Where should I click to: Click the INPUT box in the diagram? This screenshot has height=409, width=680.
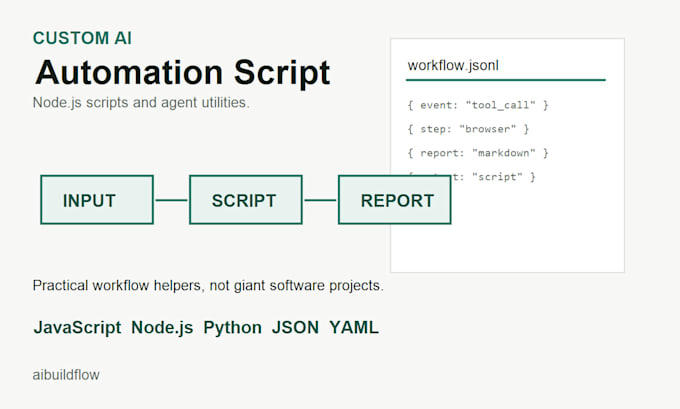[x=97, y=200]
